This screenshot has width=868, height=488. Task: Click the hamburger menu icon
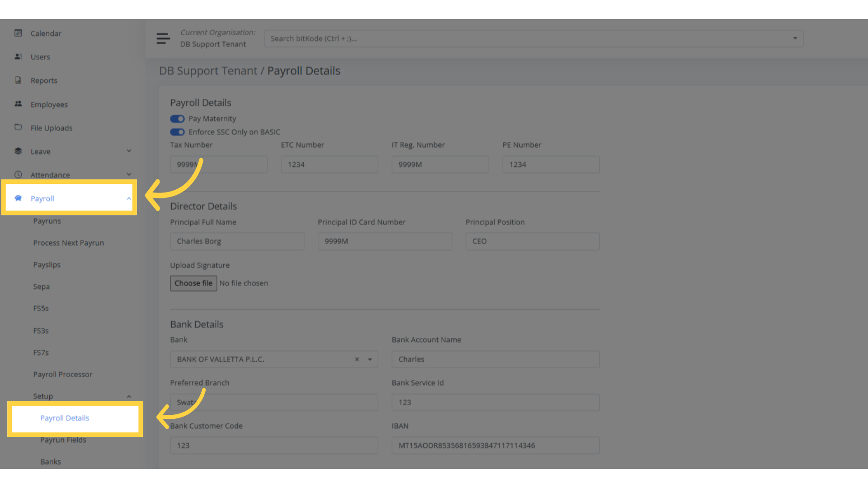pyautogui.click(x=163, y=38)
